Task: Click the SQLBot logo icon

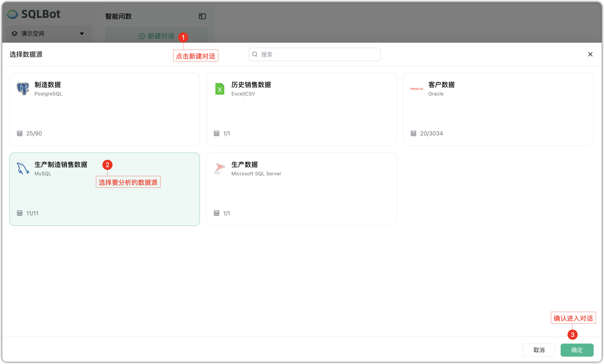Action: [x=12, y=14]
